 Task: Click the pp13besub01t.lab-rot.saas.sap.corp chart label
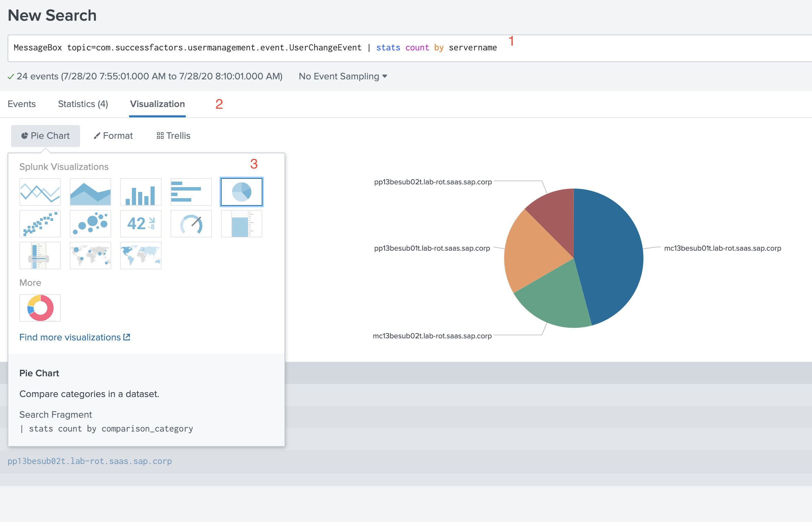(x=432, y=248)
